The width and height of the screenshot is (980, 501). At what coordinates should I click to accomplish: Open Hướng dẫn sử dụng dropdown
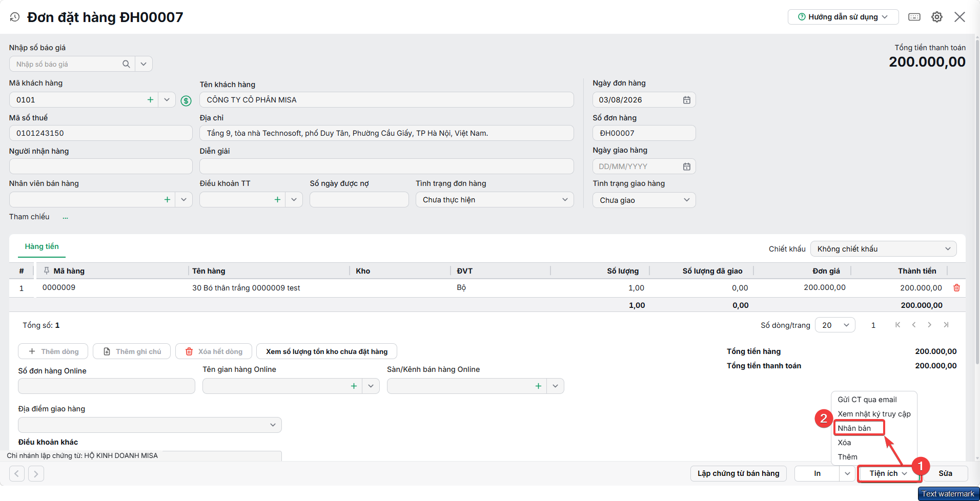pyautogui.click(x=843, y=17)
